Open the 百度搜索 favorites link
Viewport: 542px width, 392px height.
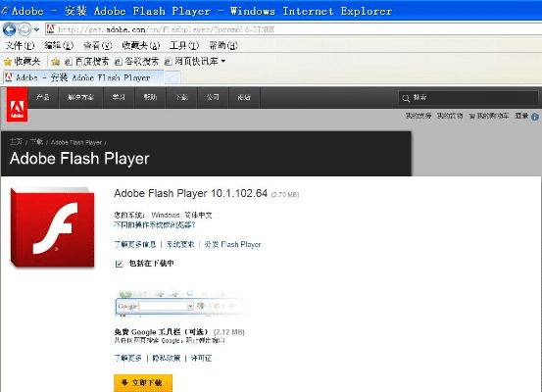(x=87, y=62)
